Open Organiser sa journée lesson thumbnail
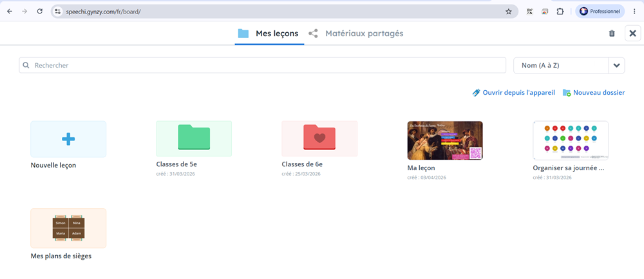The height and width of the screenshot is (279, 644). point(571,140)
